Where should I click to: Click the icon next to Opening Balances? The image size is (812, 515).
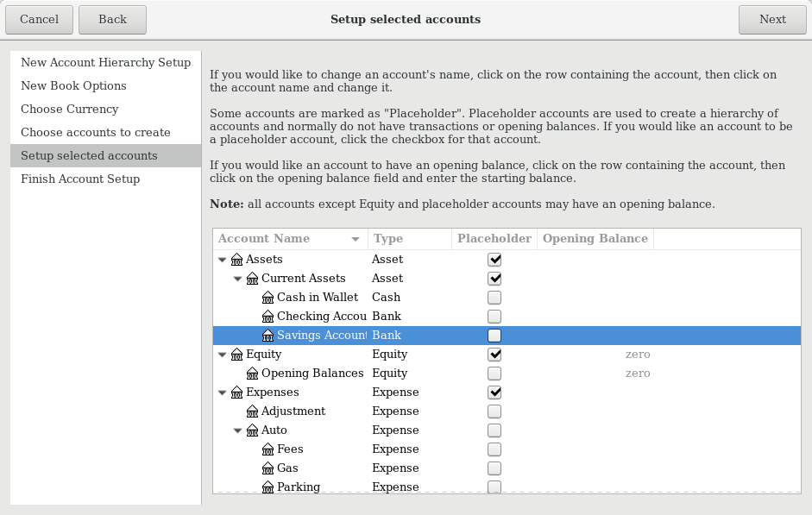[x=252, y=374]
